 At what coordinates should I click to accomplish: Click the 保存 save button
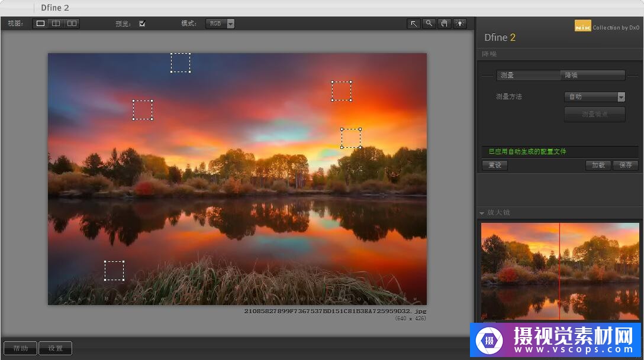click(626, 166)
